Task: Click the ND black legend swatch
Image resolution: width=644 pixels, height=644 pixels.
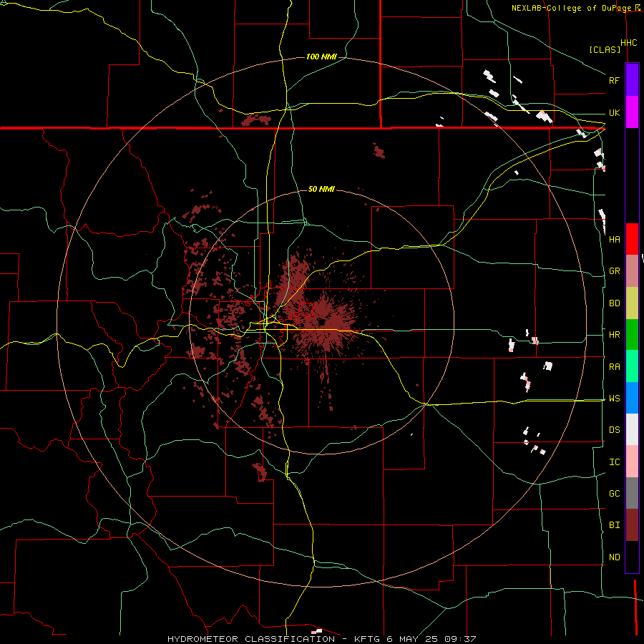Action: pyautogui.click(x=632, y=557)
